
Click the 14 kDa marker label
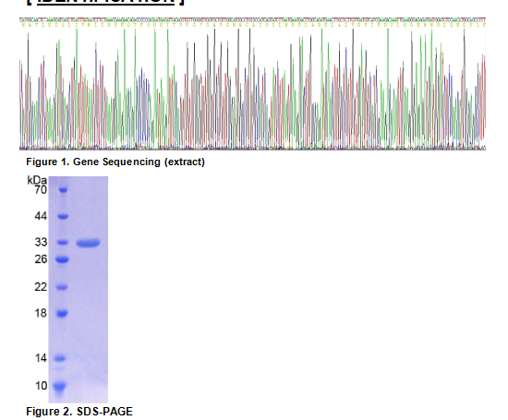click(x=41, y=358)
